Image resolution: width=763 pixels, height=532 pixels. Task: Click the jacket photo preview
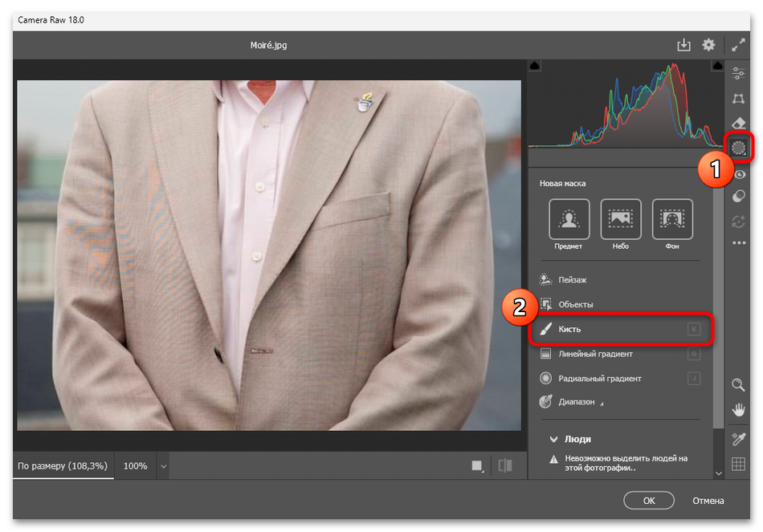(269, 255)
